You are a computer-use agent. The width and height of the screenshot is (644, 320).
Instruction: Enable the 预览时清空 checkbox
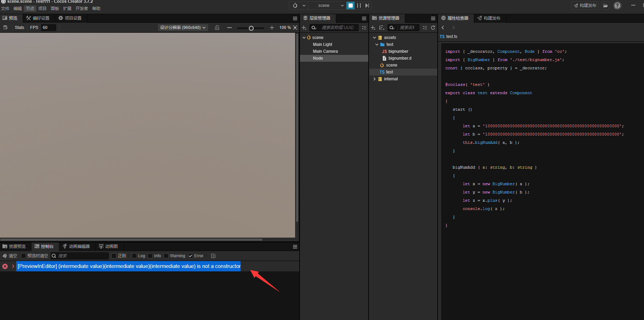click(x=23, y=256)
